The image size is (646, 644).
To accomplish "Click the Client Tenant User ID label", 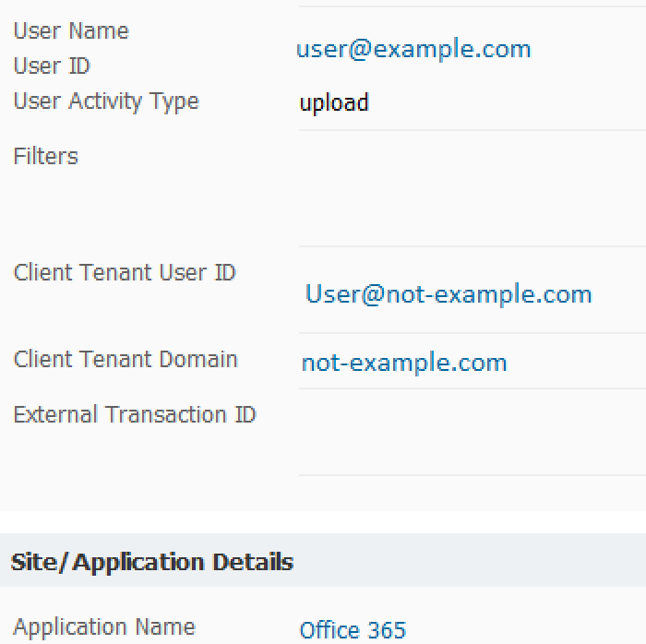I will click(125, 273).
